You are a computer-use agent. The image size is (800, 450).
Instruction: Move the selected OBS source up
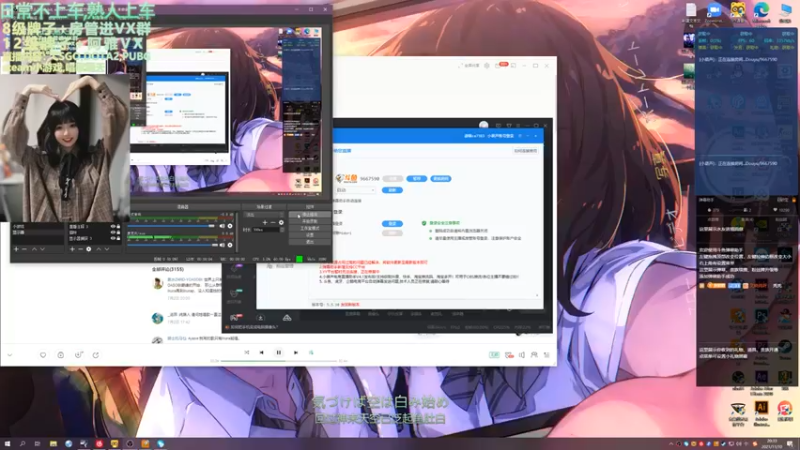[98, 249]
